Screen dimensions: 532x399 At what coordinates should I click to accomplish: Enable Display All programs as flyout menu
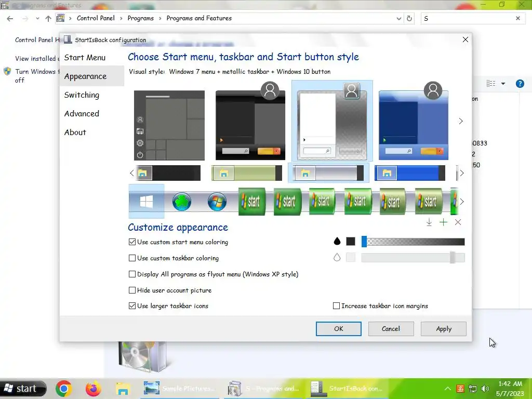pos(132,274)
